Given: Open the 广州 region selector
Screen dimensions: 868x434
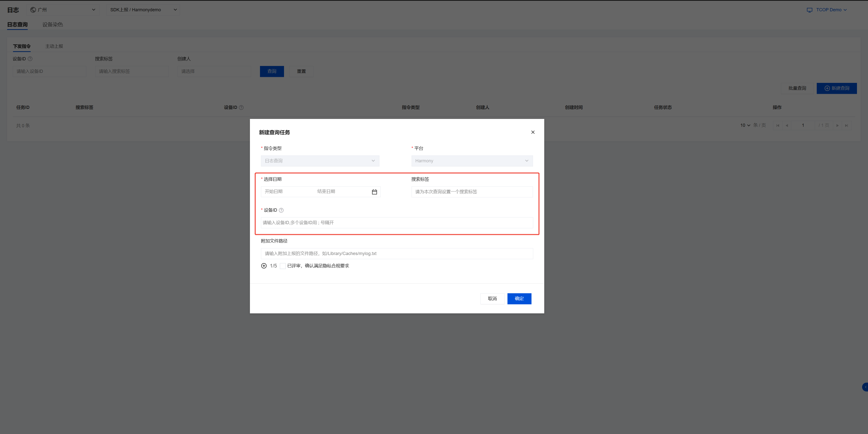Looking at the screenshot, I should click(63, 10).
